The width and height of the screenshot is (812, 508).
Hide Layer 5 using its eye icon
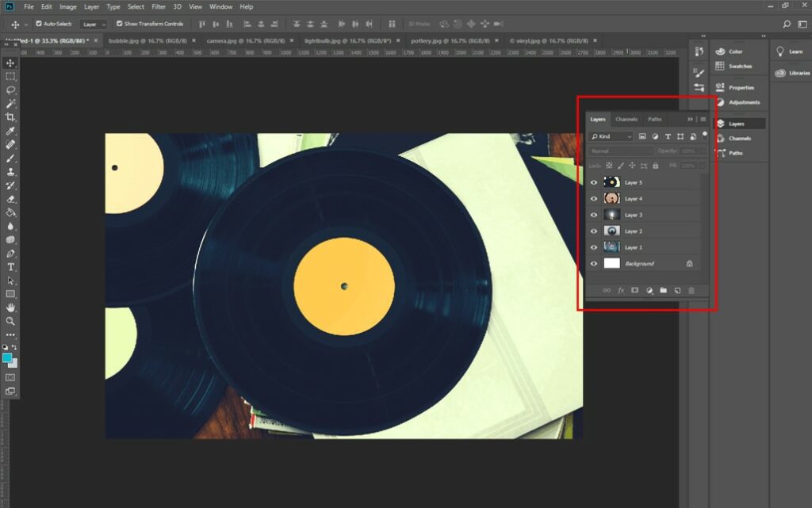coord(594,182)
